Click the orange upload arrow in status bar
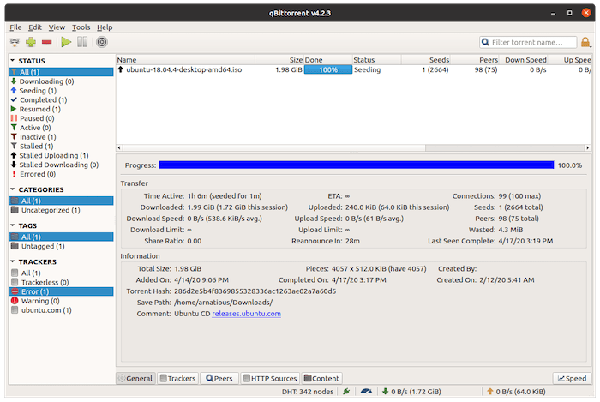The width and height of the screenshot is (600, 402). click(x=490, y=391)
